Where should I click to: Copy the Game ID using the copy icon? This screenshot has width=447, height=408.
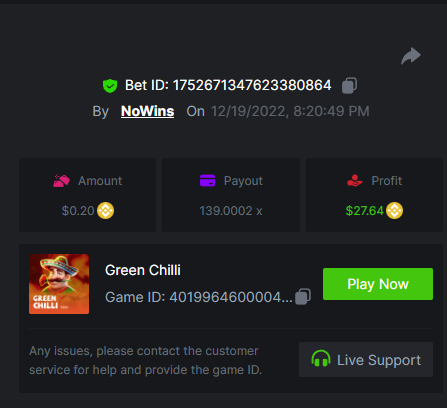[x=303, y=296]
